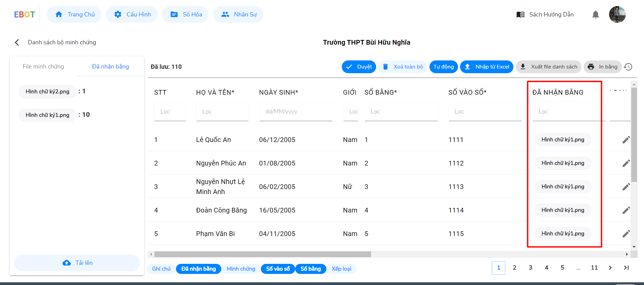Click the horizontal table scrollbar

263,254
